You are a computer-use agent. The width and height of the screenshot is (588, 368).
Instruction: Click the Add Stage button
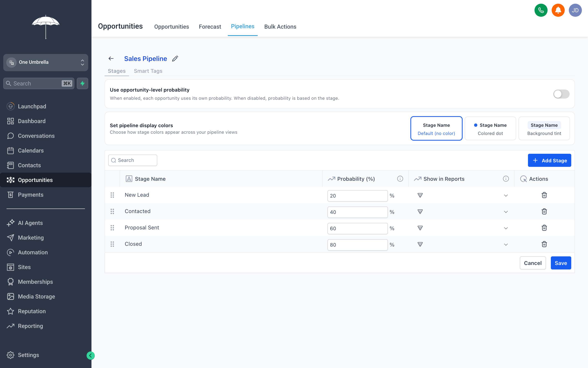(549, 160)
